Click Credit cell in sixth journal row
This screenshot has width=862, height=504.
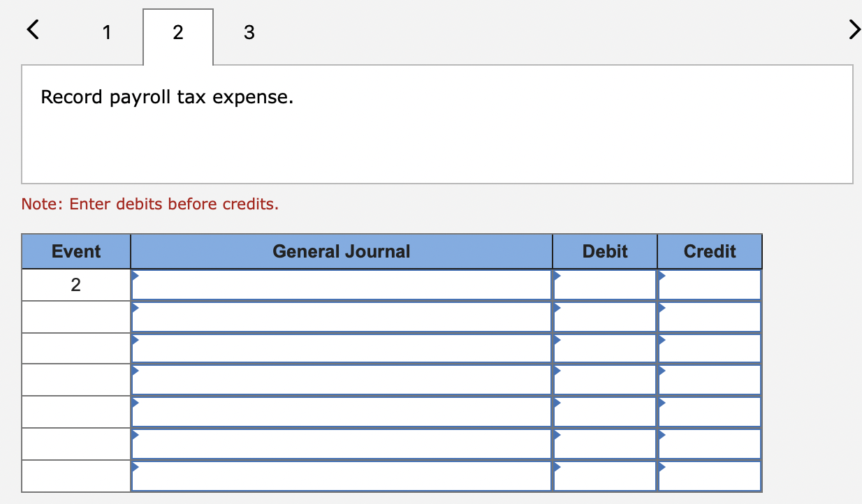point(710,444)
